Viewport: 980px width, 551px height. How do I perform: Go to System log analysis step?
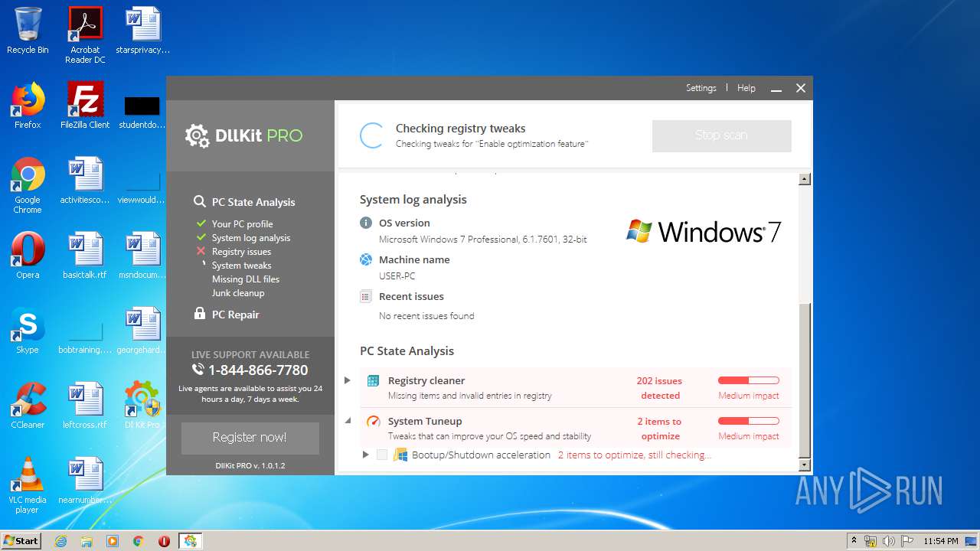(251, 238)
